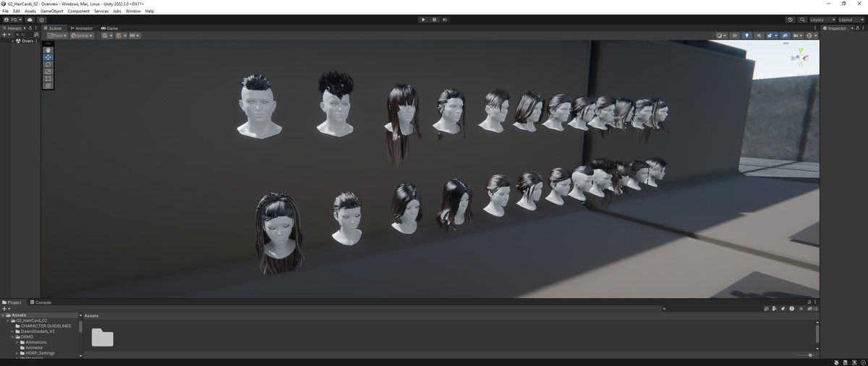Screen dimensions: 868x366
Task: Select the Move tool in the Scene toolbar
Action: pyautogui.click(x=48, y=57)
